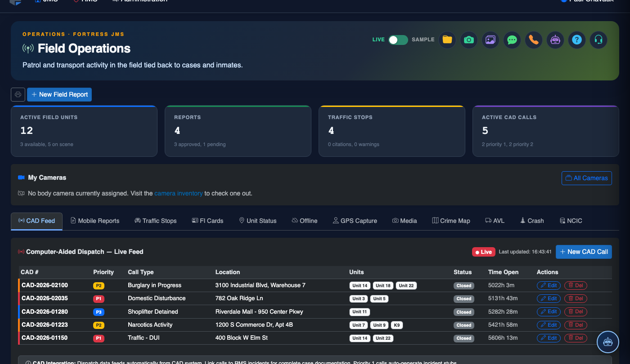
Task: Open the Offline tab
Action: click(305, 221)
